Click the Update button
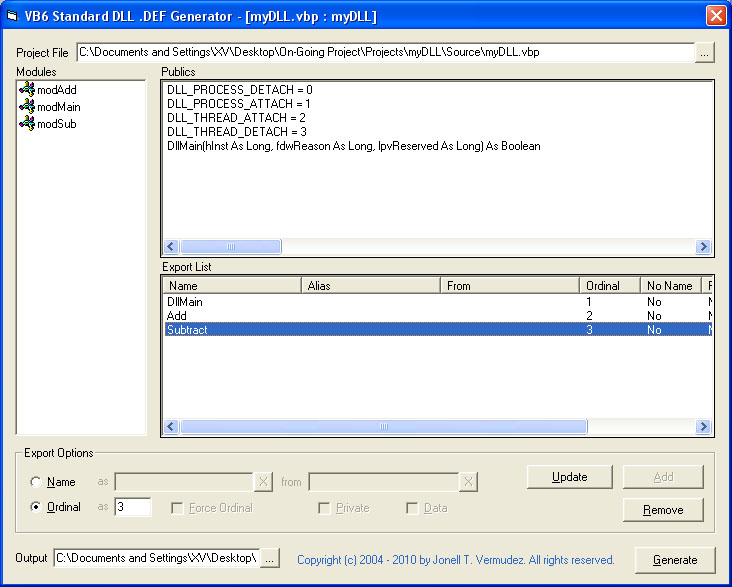732x587 pixels. click(569, 477)
